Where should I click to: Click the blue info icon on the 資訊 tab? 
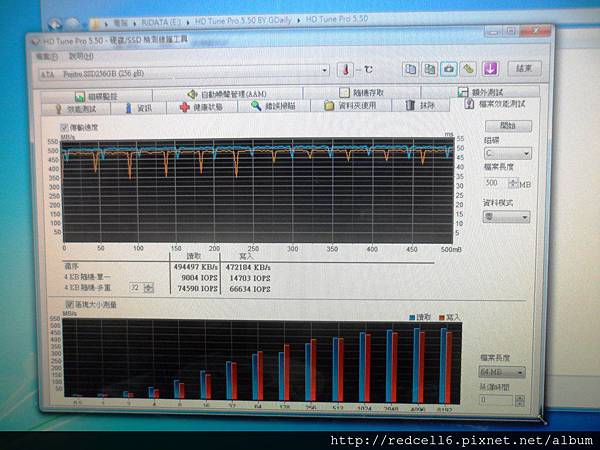pos(129,108)
